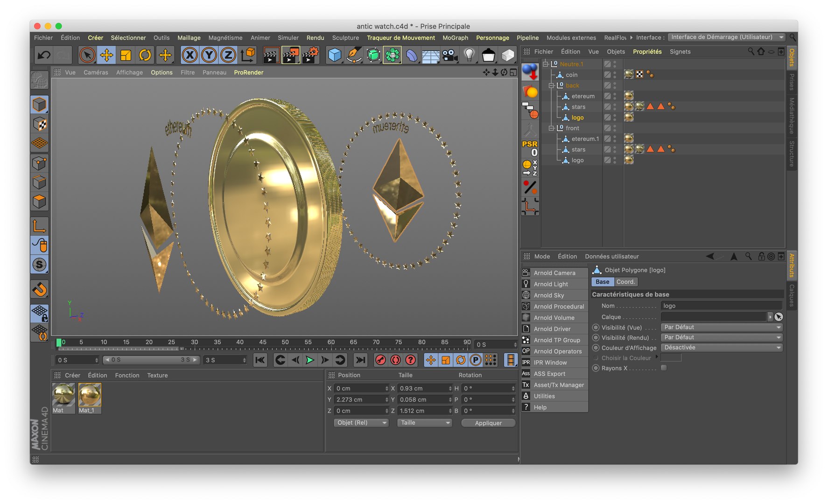Click the Nom field containing logo
This screenshot has width=828, height=504.
pyautogui.click(x=722, y=306)
